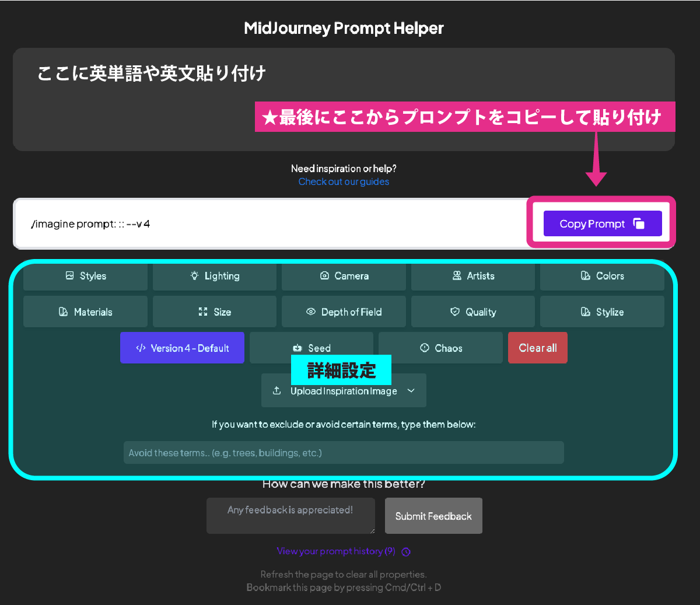Click the Need inspiration or help? text
This screenshot has height=605, width=700.
[x=344, y=169]
